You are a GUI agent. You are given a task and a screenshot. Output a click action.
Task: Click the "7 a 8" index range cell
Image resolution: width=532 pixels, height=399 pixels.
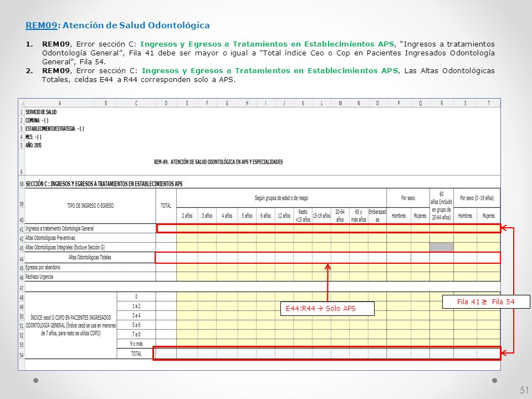(x=136, y=334)
